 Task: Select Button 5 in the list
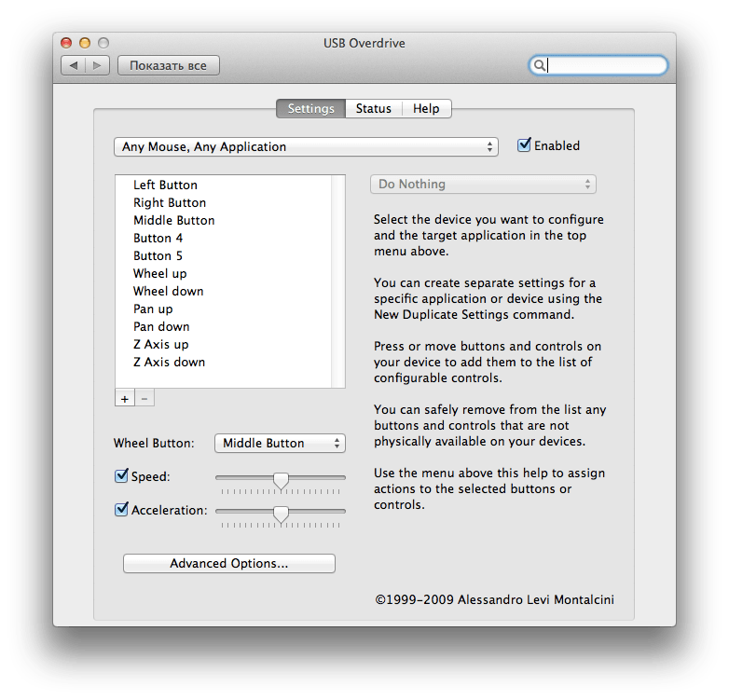point(223,255)
